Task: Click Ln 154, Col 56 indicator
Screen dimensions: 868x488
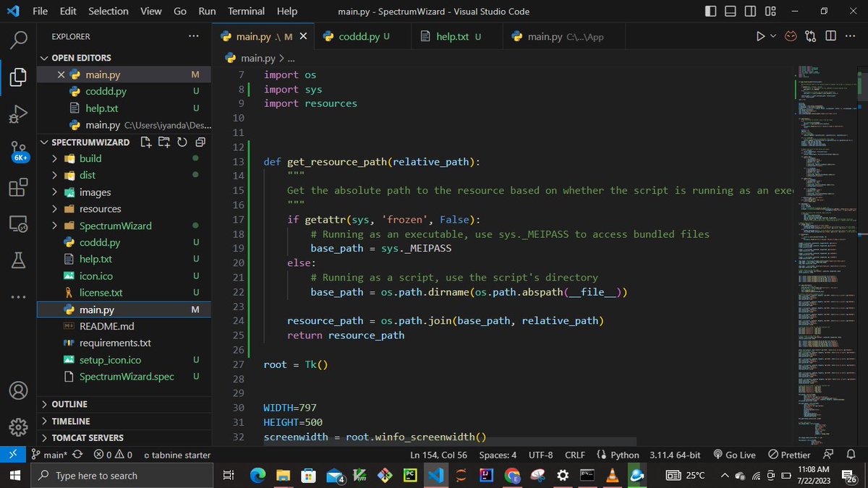Action: pos(438,455)
